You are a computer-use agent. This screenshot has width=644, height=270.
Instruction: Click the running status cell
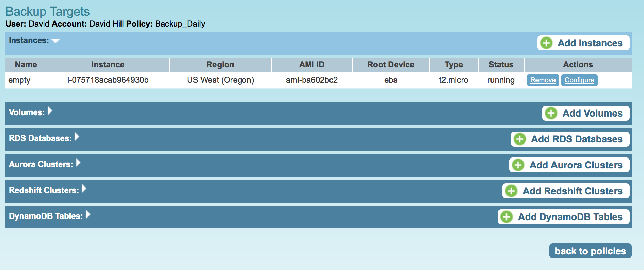(501, 80)
